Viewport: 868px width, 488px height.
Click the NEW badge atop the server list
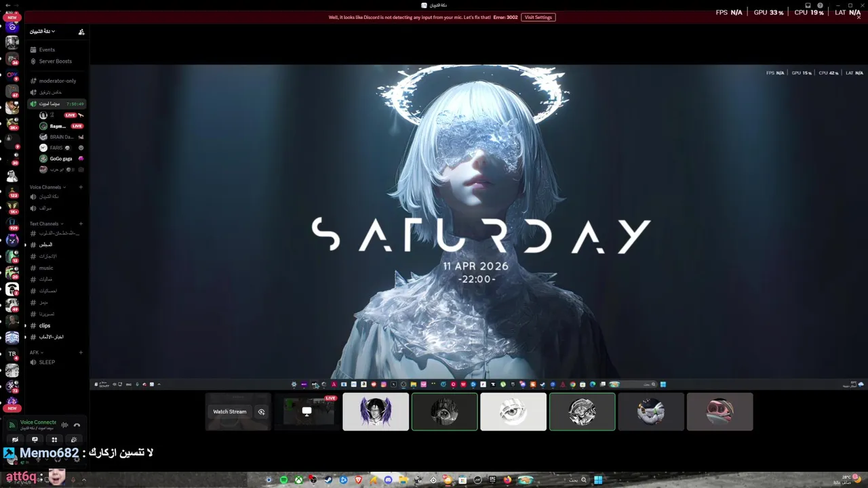(12, 18)
